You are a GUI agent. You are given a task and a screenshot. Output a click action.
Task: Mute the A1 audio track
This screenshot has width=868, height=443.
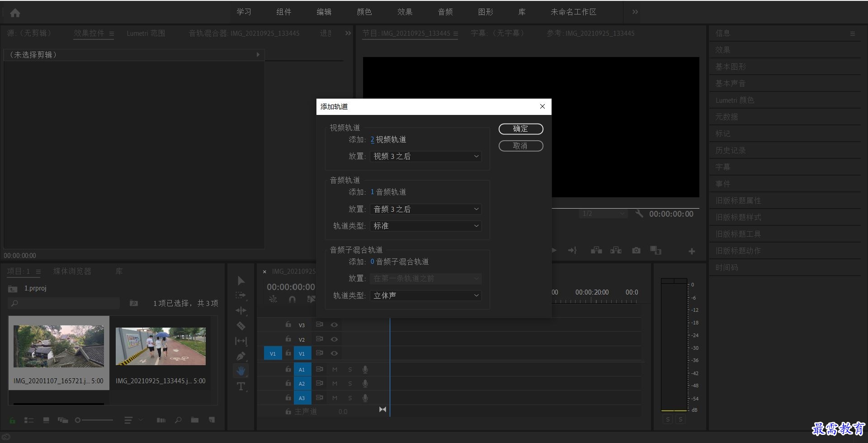(x=335, y=370)
